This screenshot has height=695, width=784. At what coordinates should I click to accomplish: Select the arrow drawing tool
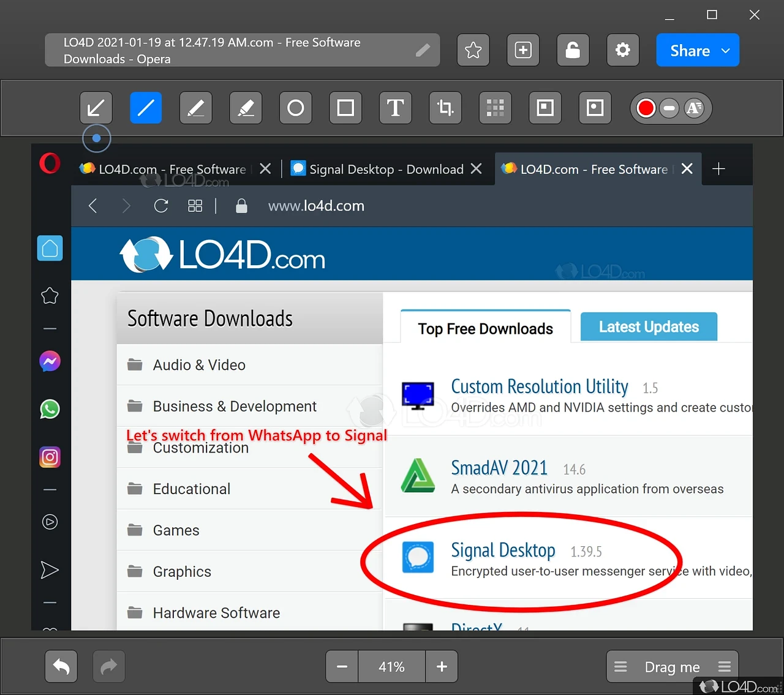click(x=96, y=108)
